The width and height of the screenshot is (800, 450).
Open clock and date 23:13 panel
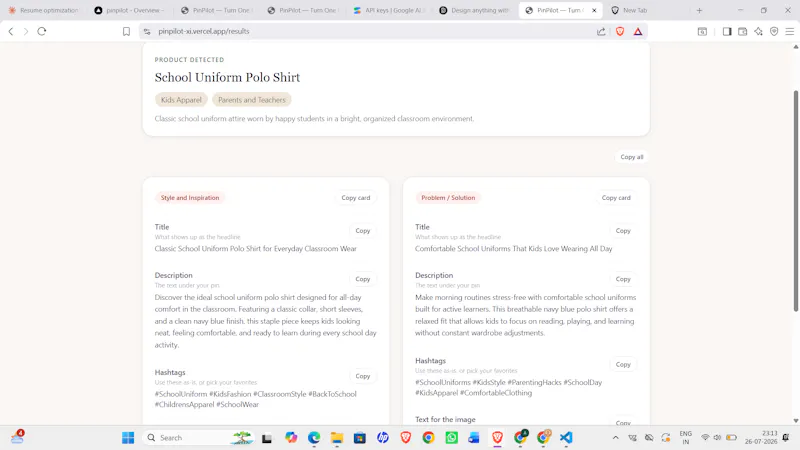761,438
